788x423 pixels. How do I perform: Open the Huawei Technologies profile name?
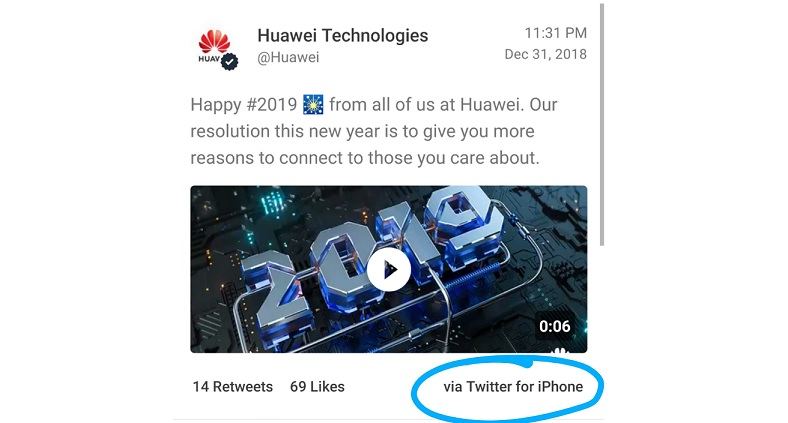coord(343,35)
